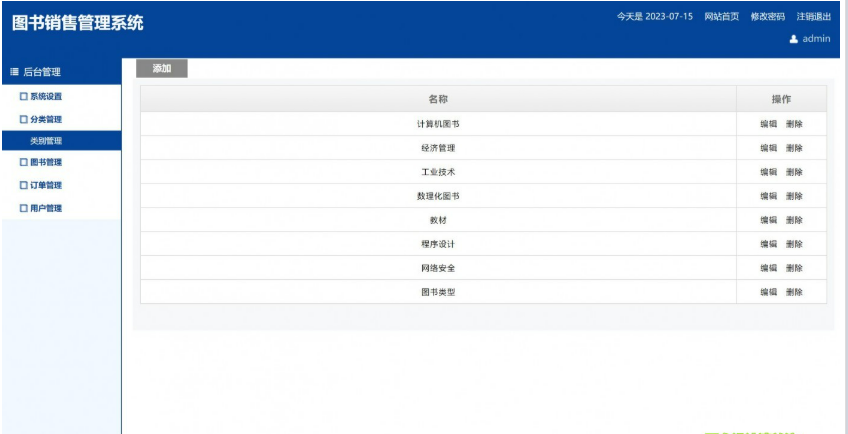The height and width of the screenshot is (434, 848).
Task: Click the list icon beside 后台管理
Action: tap(15, 72)
